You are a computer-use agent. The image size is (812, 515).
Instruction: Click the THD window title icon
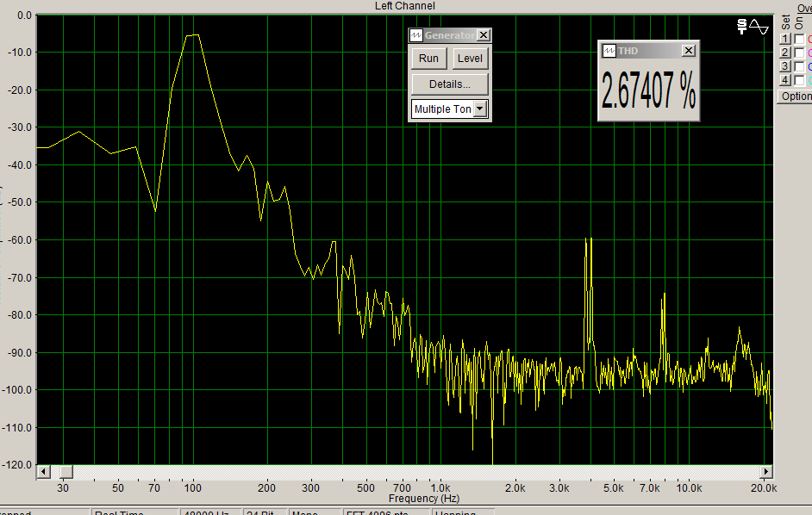(609, 51)
